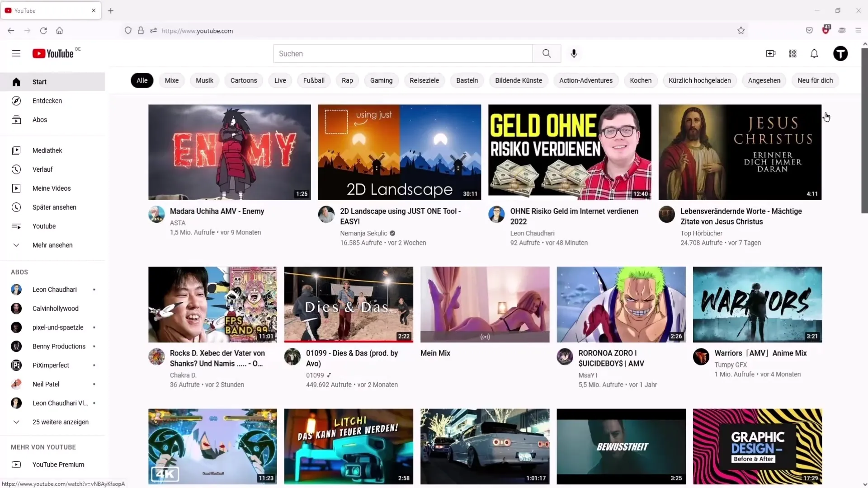Click the search microphone icon

point(574,53)
